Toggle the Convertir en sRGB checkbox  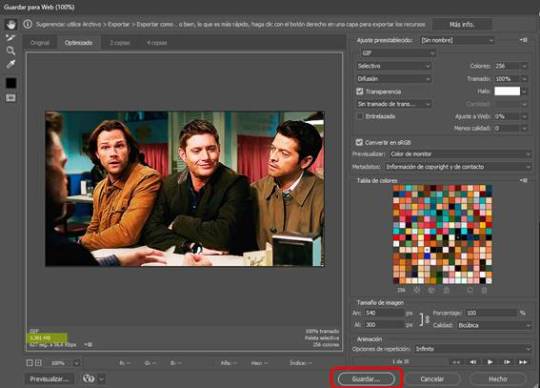[x=359, y=142]
